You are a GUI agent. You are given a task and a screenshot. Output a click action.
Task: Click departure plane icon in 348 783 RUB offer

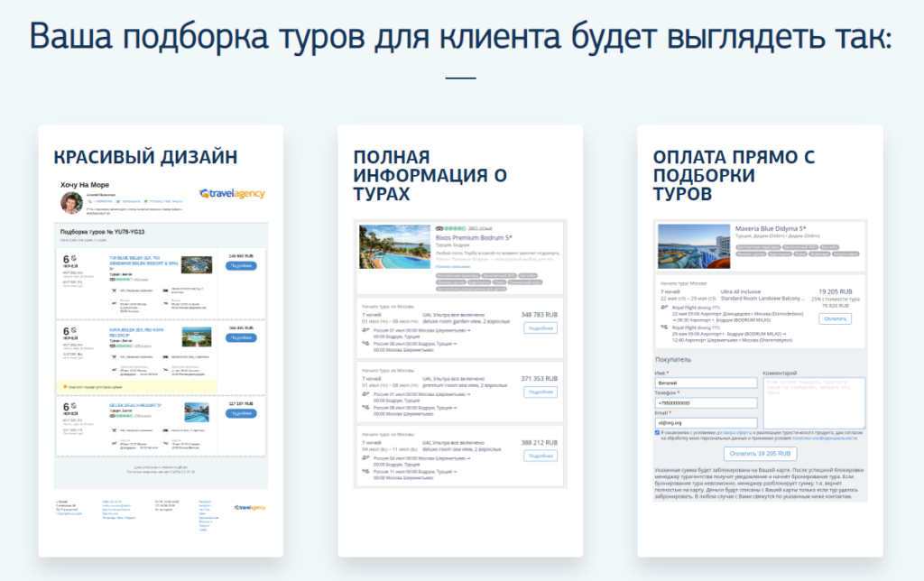365,332
